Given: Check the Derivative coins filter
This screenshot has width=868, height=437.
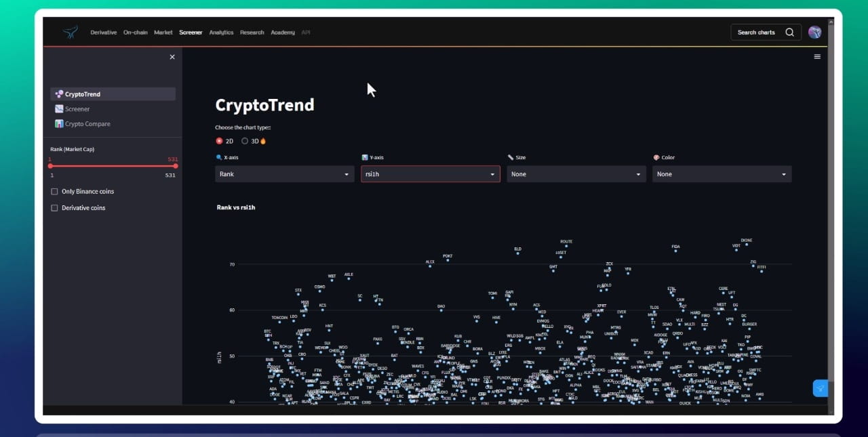Looking at the screenshot, I should coord(54,208).
